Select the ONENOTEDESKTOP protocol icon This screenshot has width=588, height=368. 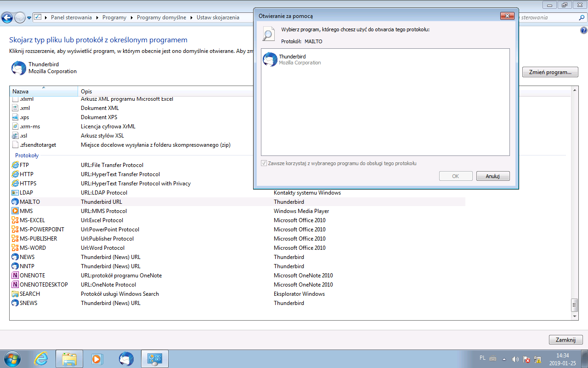pyautogui.click(x=15, y=285)
